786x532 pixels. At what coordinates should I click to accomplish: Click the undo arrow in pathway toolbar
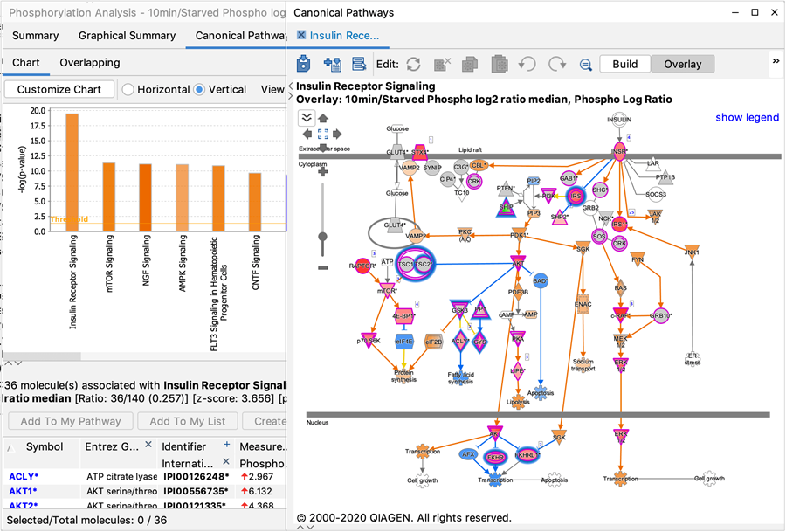coord(527,64)
